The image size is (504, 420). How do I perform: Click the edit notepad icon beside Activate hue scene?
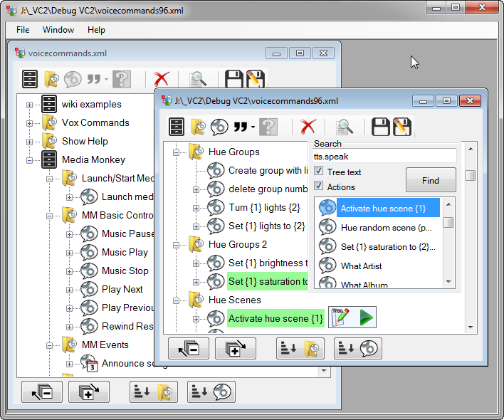[x=340, y=317]
